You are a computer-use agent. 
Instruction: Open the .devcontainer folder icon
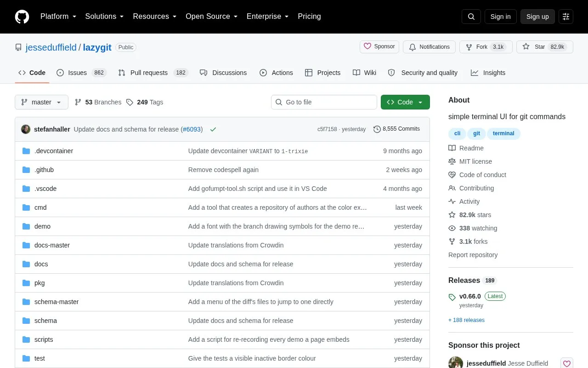pos(26,151)
